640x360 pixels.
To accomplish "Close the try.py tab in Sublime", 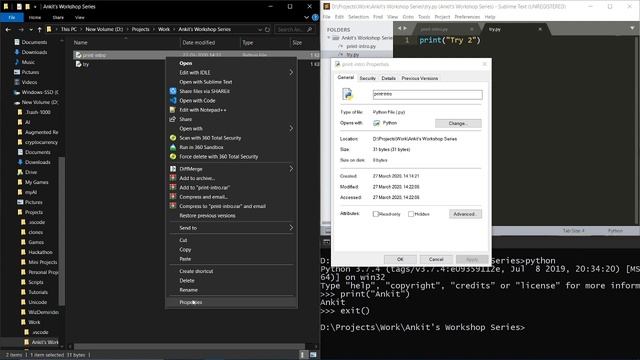I will (540, 29).
